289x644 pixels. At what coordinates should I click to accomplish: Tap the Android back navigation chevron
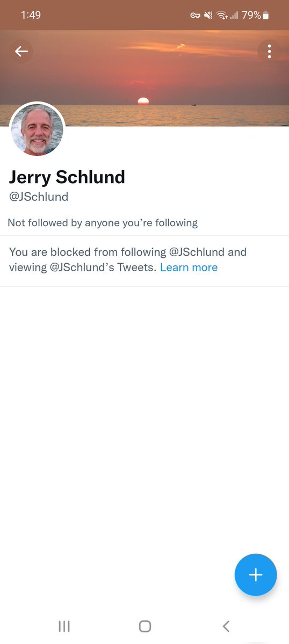pyautogui.click(x=226, y=626)
